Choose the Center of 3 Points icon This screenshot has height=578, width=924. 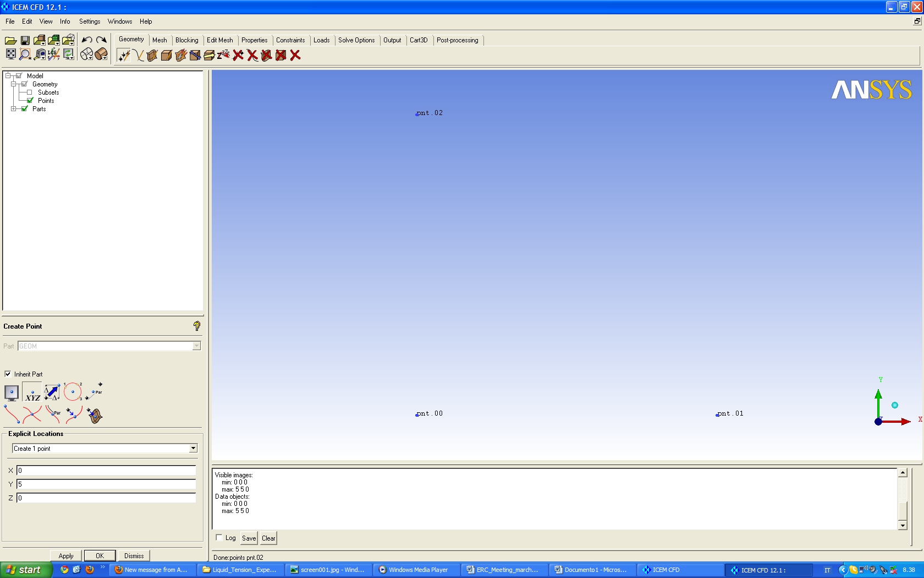pyautogui.click(x=73, y=392)
